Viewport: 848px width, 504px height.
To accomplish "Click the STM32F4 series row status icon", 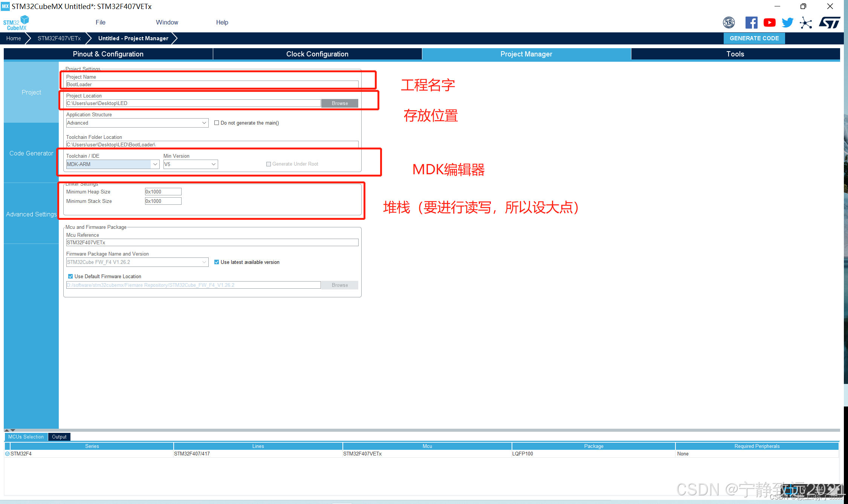I will [x=7, y=454].
